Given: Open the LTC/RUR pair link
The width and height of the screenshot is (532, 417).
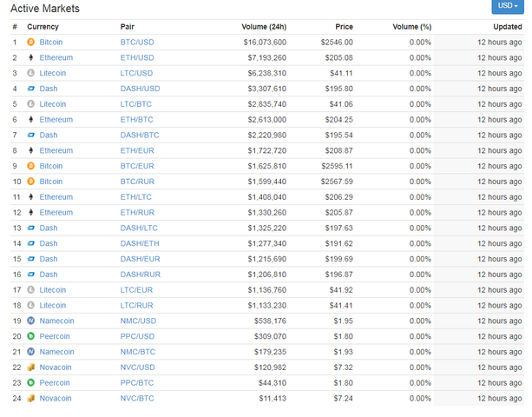Looking at the screenshot, I should tap(137, 305).
